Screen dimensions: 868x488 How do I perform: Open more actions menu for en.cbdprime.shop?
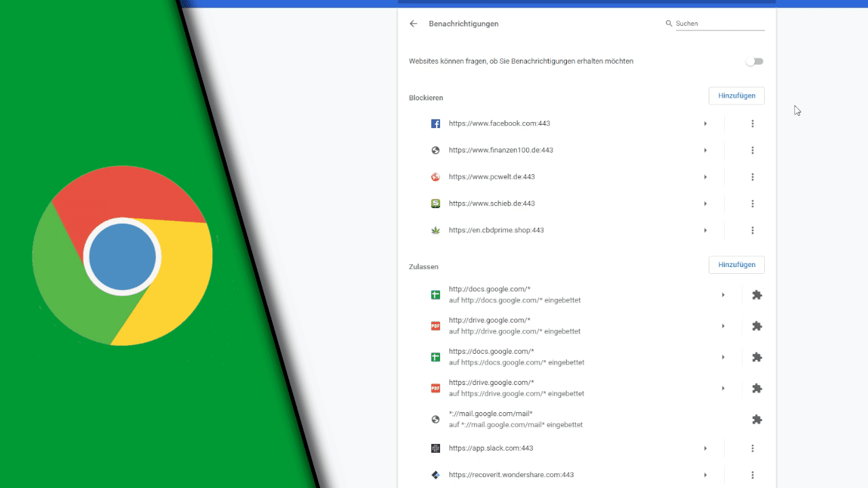click(x=753, y=230)
